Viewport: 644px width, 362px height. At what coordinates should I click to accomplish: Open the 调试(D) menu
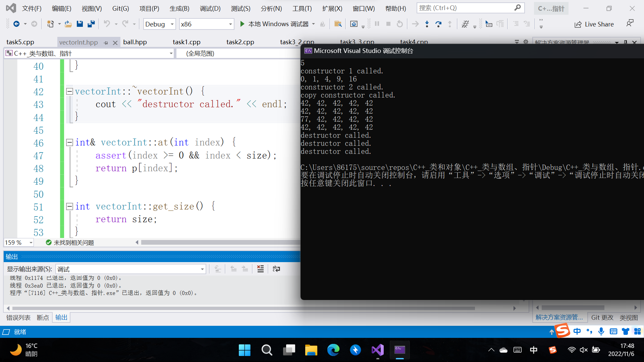click(x=210, y=8)
